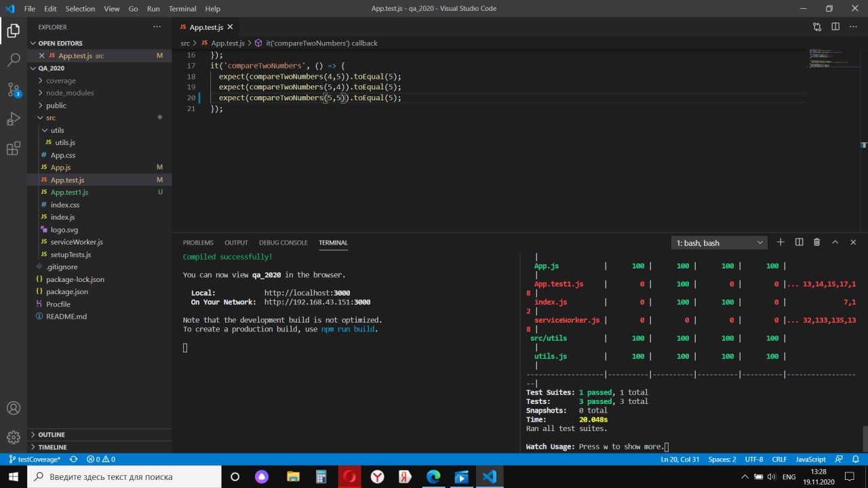Synchronize changes icon in status bar
The height and width of the screenshot is (488, 868).
[73, 459]
